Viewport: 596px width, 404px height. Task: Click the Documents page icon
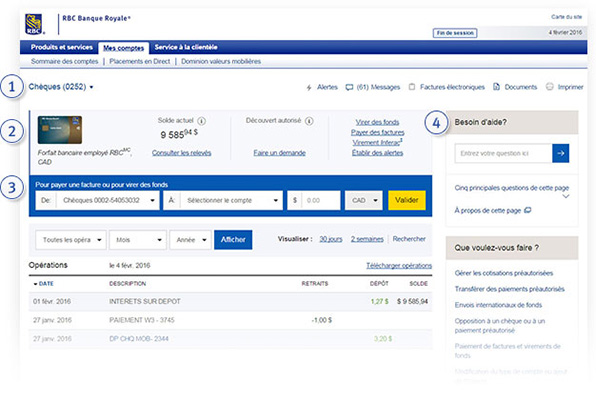[x=496, y=87]
